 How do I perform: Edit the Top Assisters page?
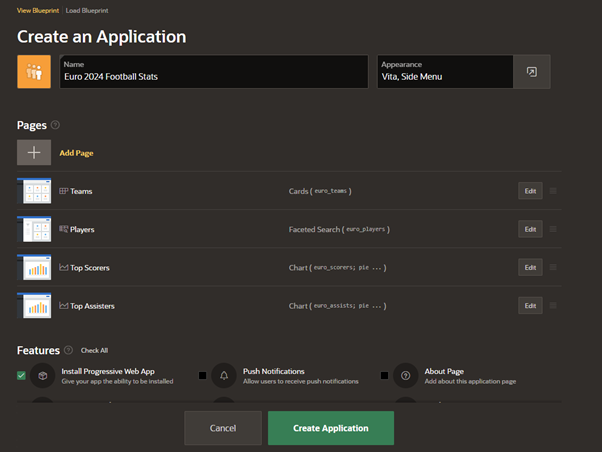click(530, 306)
